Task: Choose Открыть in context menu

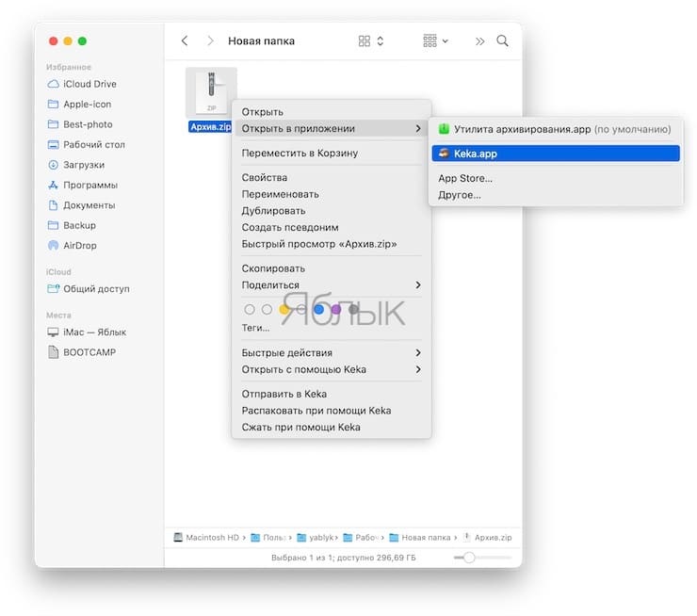Action: point(332,112)
